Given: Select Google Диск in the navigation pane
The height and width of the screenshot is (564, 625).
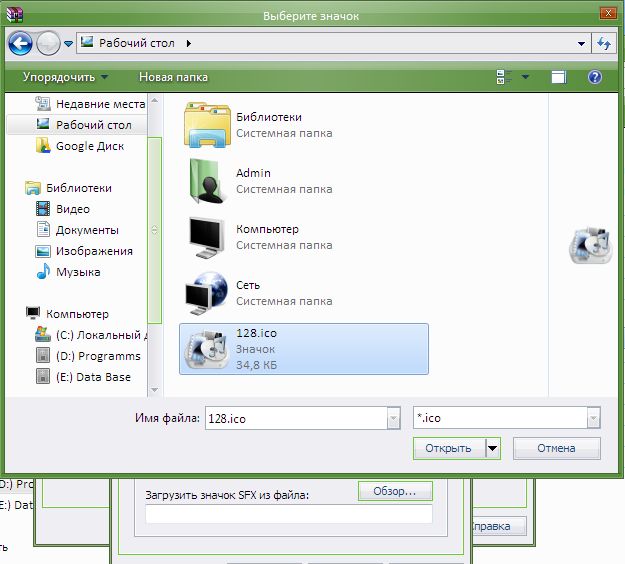Looking at the screenshot, I should (89, 146).
